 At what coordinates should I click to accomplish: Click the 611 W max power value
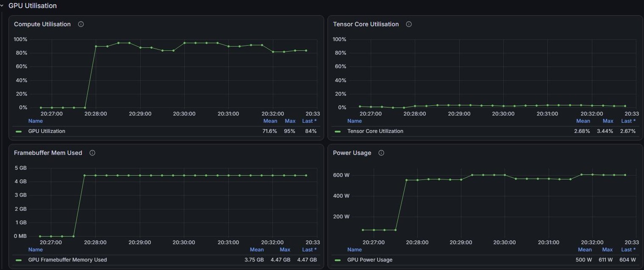point(605,260)
